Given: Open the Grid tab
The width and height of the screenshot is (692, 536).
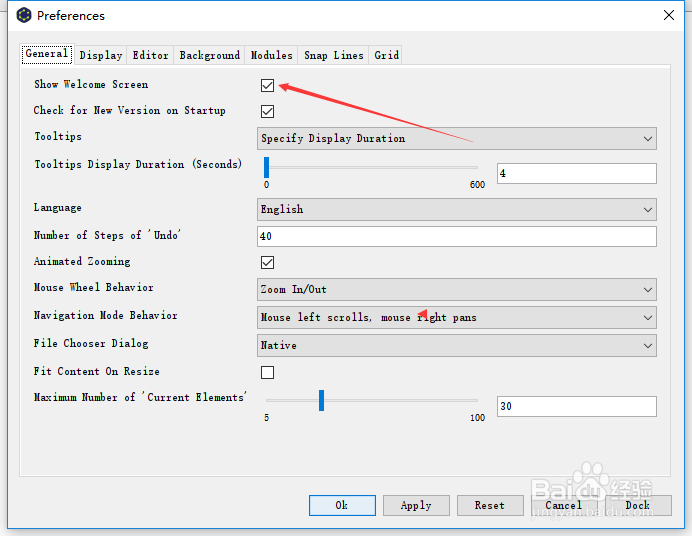Looking at the screenshot, I should click(x=386, y=55).
